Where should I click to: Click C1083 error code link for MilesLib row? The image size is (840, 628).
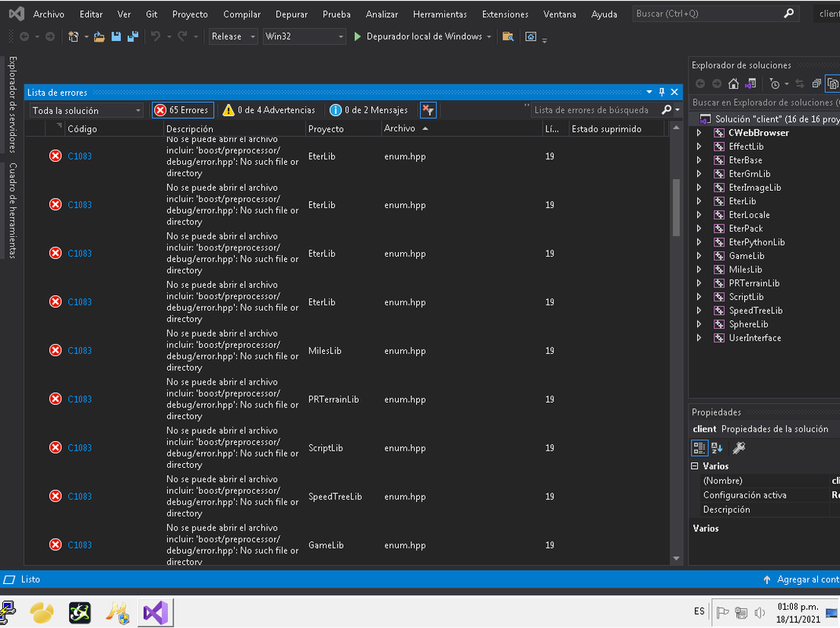click(79, 350)
